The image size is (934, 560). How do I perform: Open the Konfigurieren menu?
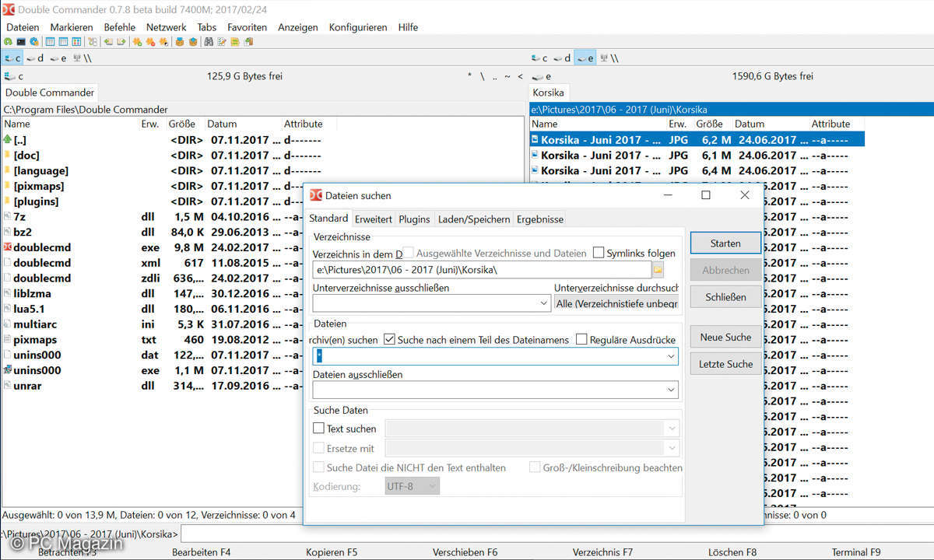(358, 27)
